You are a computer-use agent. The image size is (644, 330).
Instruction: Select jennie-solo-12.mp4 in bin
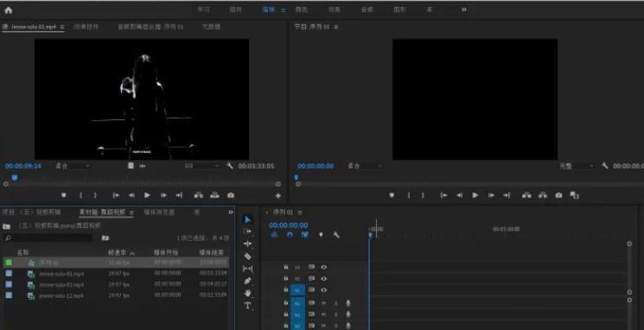point(61,295)
